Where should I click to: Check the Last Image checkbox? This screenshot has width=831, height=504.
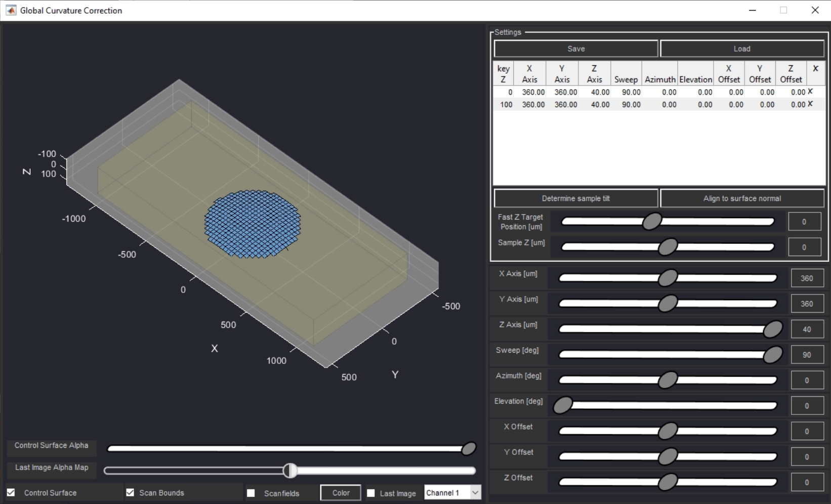click(x=371, y=493)
